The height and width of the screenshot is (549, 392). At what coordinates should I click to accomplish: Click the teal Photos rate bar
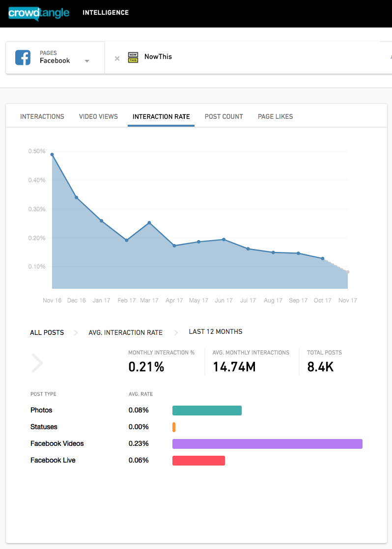(207, 411)
